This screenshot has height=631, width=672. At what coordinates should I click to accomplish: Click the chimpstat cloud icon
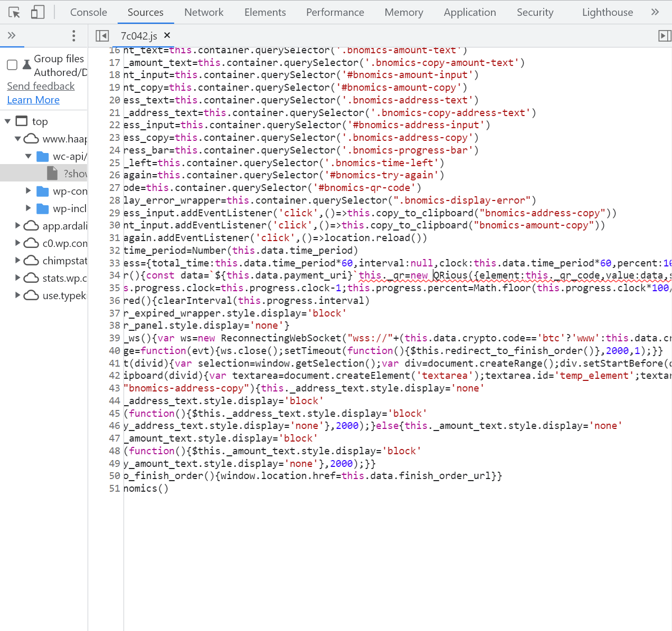32,261
